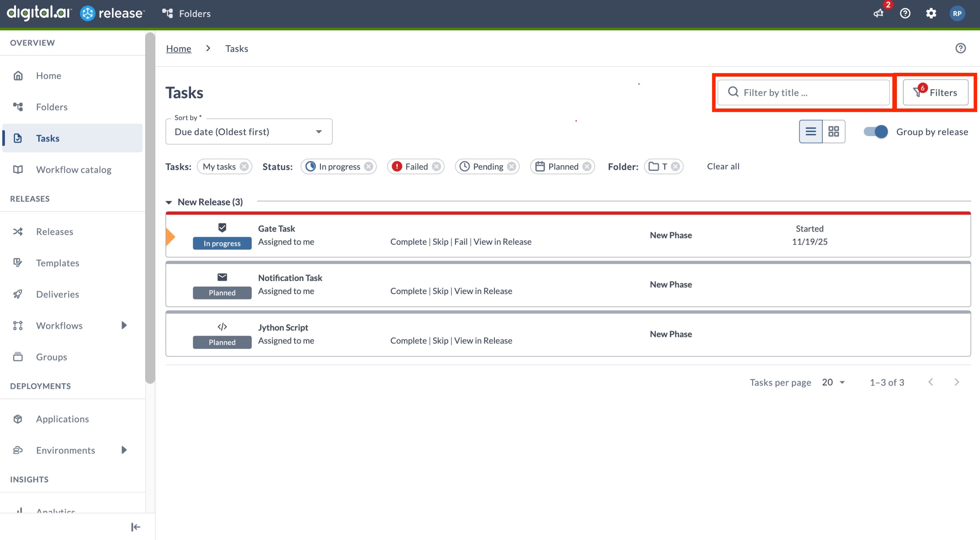Click the RP user avatar
The height and width of the screenshot is (540, 980).
[958, 13]
